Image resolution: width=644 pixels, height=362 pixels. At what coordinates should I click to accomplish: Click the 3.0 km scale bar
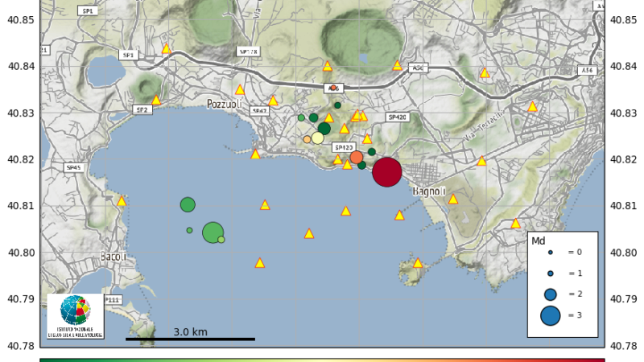tap(190, 339)
